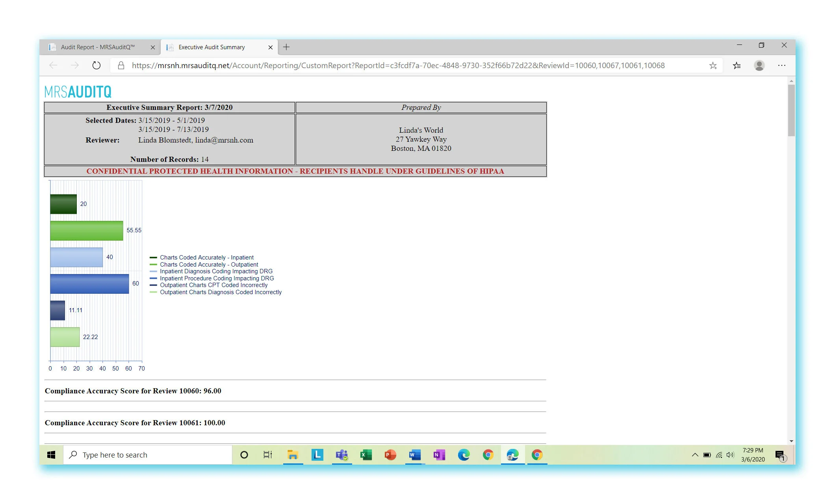The height and width of the screenshot is (504, 835).
Task: Switch to Audit Report - MRSAuditQ tab
Action: coord(97,47)
